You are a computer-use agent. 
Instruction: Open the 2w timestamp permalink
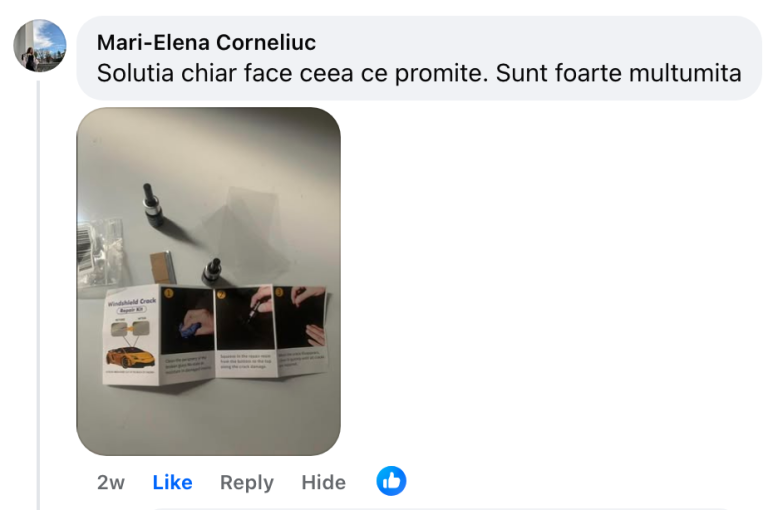(x=111, y=483)
